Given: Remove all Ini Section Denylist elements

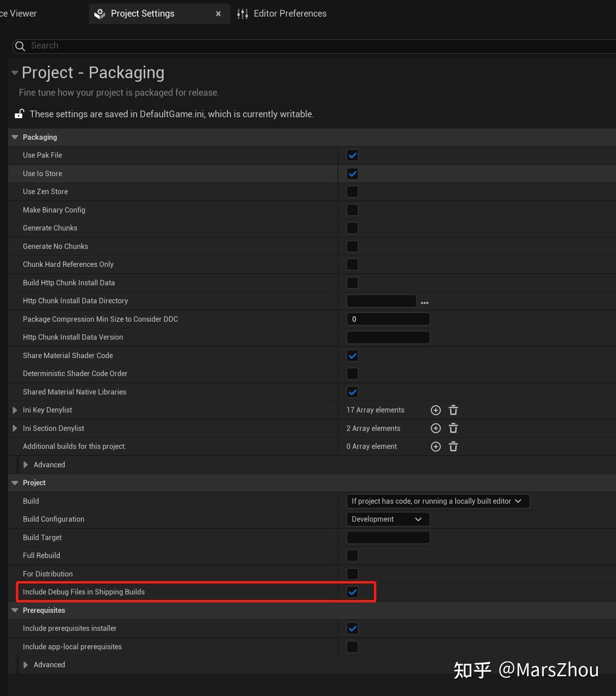Looking at the screenshot, I should tap(453, 428).
